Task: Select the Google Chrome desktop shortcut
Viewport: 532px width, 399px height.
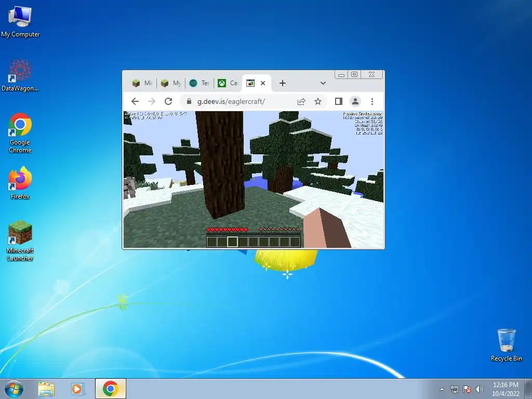Action: tap(20, 132)
